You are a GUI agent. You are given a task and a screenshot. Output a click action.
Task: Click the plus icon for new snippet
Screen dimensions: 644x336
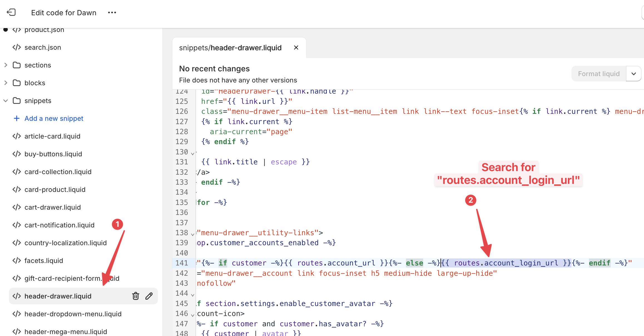(x=17, y=118)
